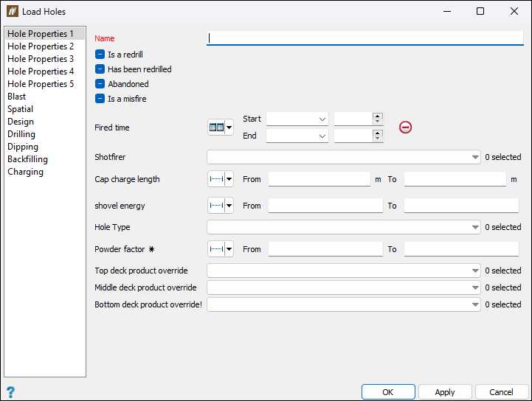532x401 pixels.
Task: Open help with the blue question mark
Action: [x=10, y=392]
